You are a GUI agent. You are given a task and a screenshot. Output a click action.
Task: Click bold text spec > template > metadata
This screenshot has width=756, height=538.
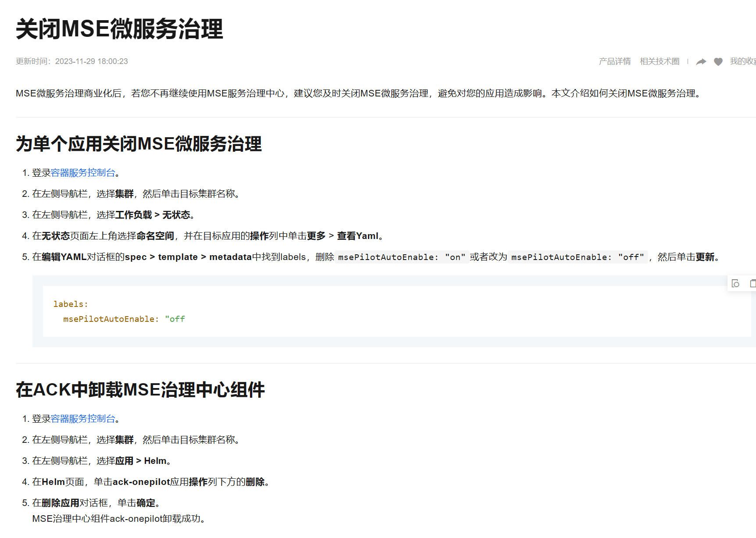coord(188,257)
